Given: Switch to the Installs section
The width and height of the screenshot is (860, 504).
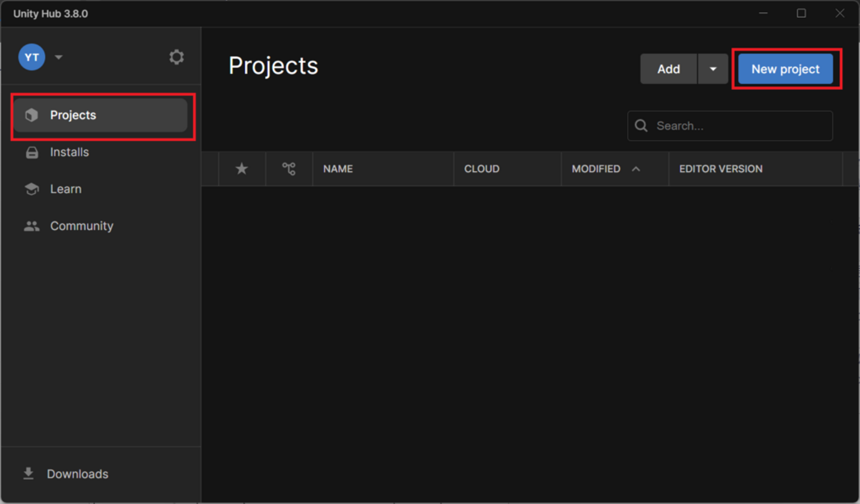Looking at the screenshot, I should [101, 152].
